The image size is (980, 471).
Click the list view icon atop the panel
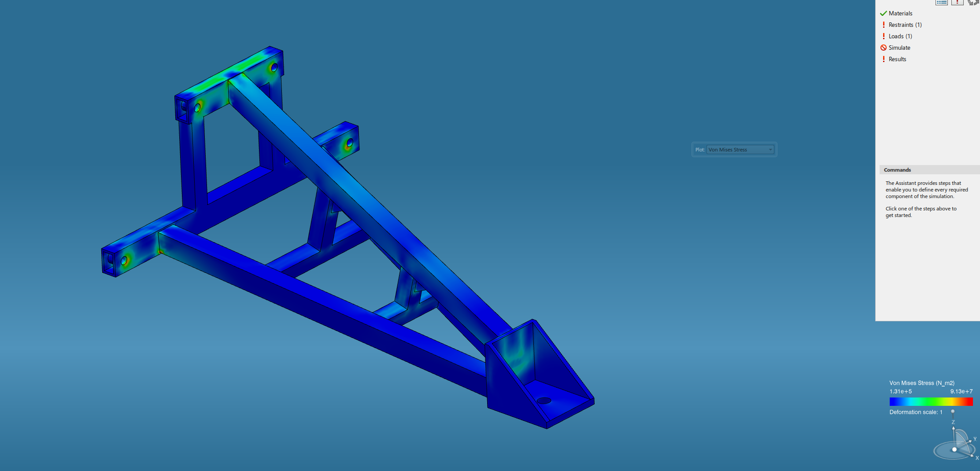pos(941,2)
